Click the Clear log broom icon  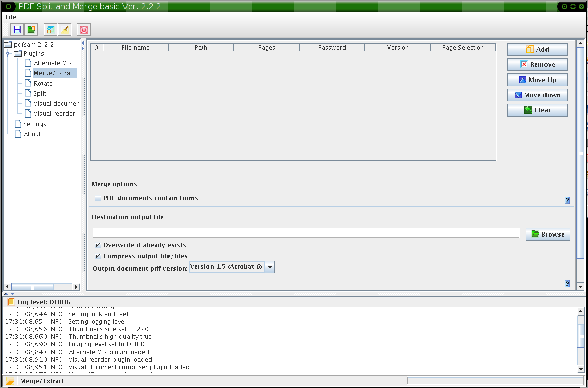(64, 30)
